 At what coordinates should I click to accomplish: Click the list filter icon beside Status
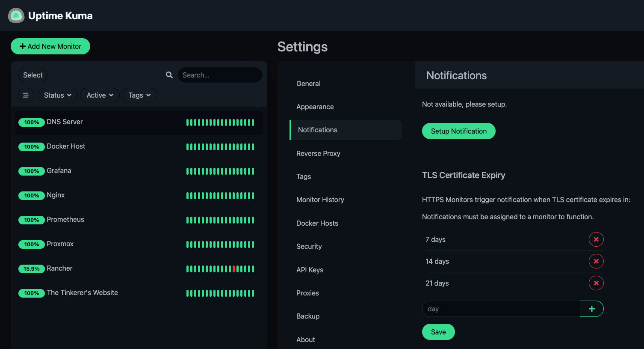26,95
